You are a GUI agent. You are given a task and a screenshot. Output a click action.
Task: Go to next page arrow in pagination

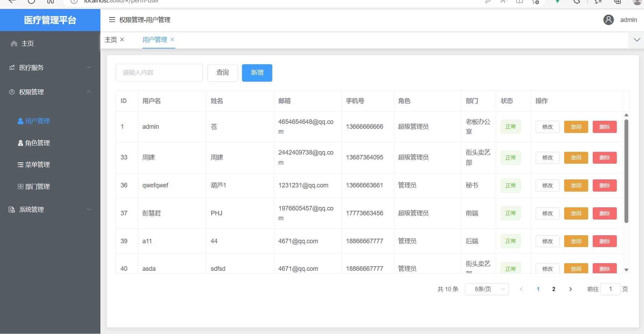(570, 289)
